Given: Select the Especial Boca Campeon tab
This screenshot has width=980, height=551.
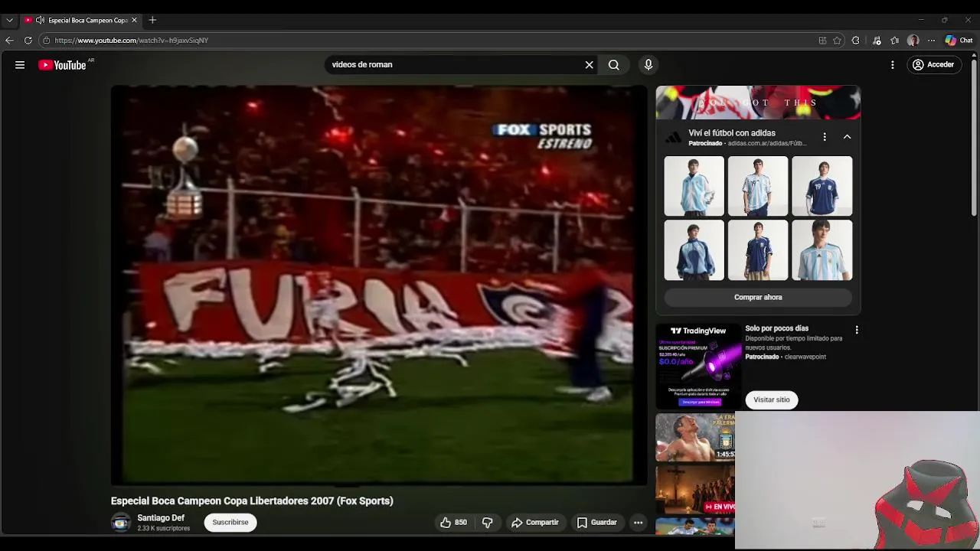Looking at the screenshot, I should click(80, 20).
